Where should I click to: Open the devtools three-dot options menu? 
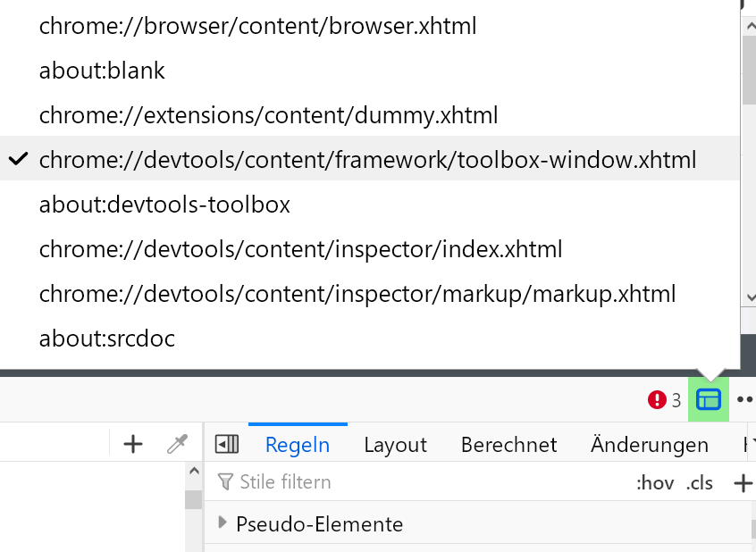point(744,399)
